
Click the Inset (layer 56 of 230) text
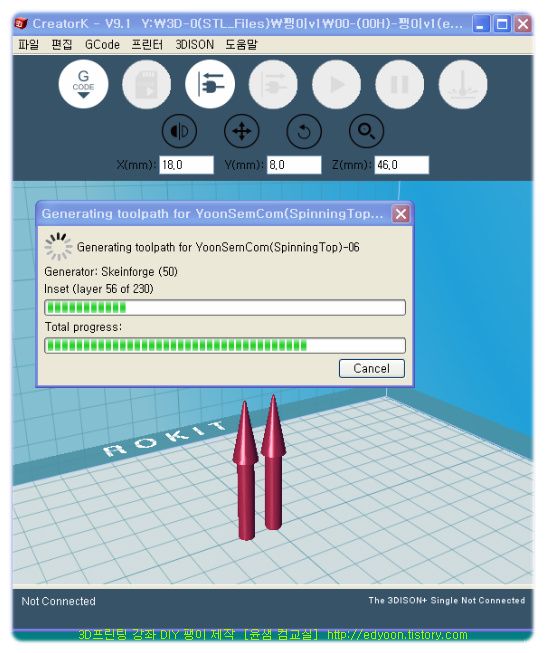tap(99, 289)
